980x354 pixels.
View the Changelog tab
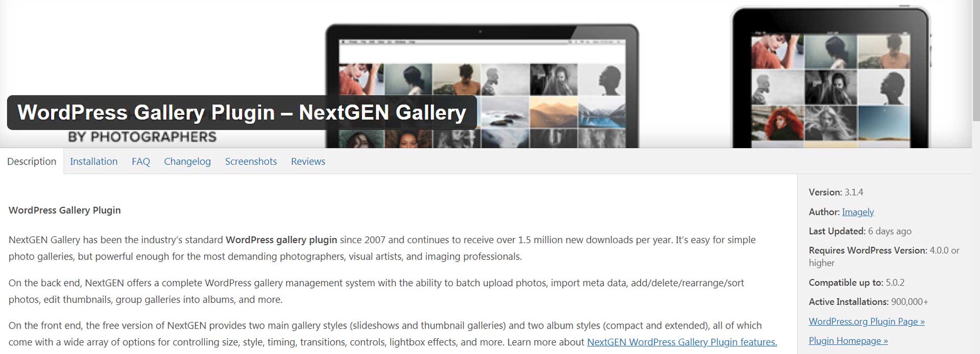click(x=187, y=161)
